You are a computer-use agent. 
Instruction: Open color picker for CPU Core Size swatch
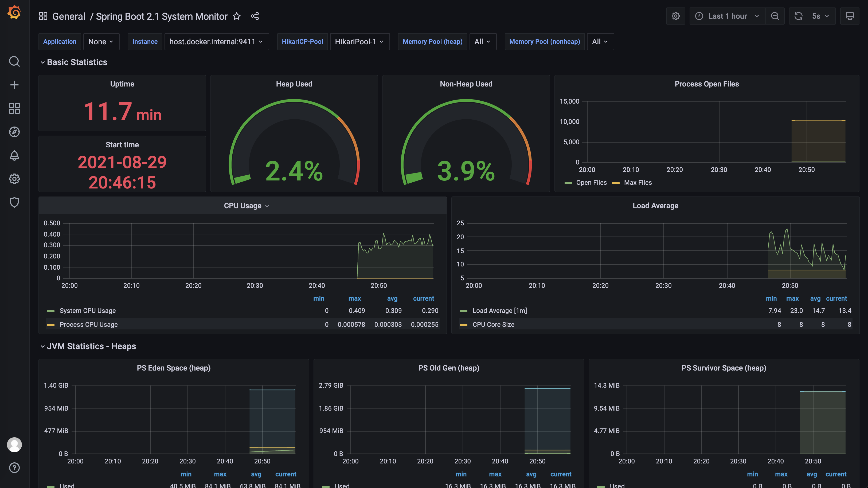click(x=463, y=325)
